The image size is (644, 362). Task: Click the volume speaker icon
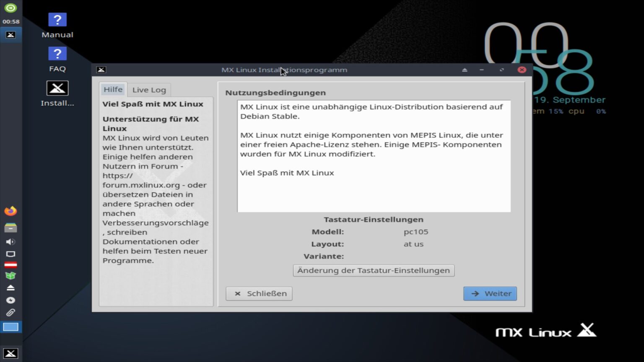10,242
